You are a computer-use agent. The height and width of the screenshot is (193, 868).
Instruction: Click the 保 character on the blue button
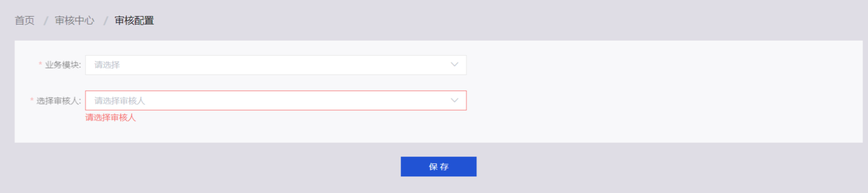coord(433,166)
